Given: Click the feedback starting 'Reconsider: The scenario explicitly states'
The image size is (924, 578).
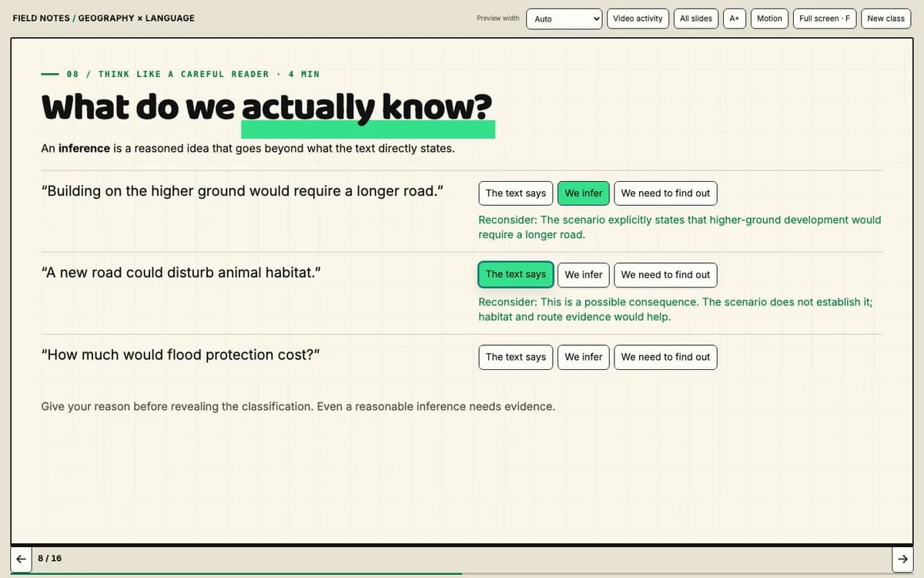Looking at the screenshot, I should [x=680, y=227].
